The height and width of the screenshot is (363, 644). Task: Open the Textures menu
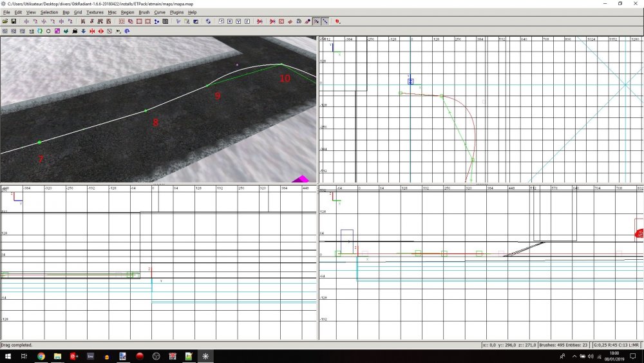pos(95,12)
